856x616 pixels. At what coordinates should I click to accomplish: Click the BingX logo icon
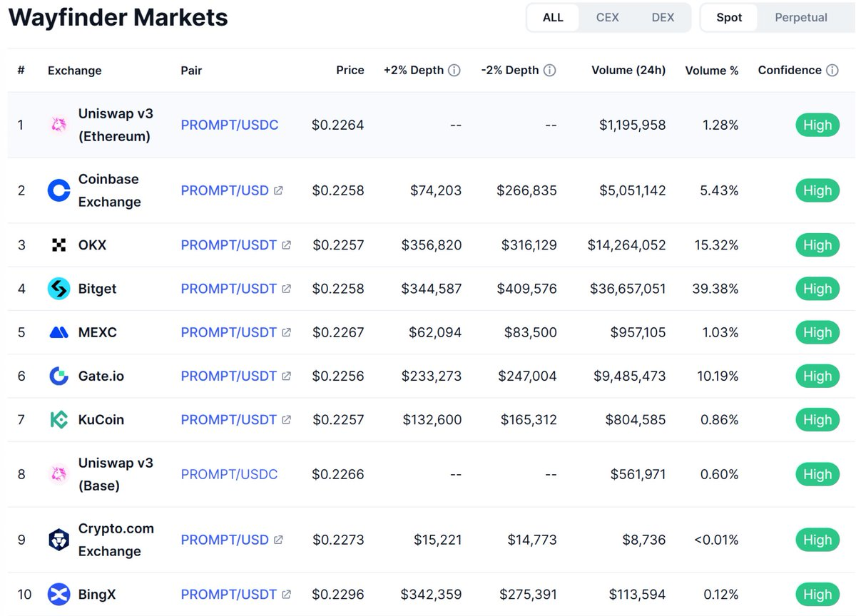point(58,594)
